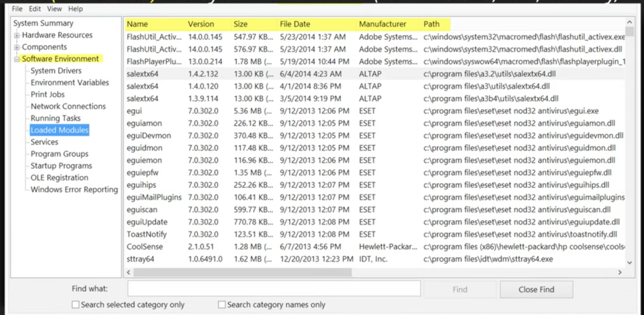The width and height of the screenshot is (644, 315).
Task: Click the horizontal scrollbar right arrow
Action: (x=620, y=273)
